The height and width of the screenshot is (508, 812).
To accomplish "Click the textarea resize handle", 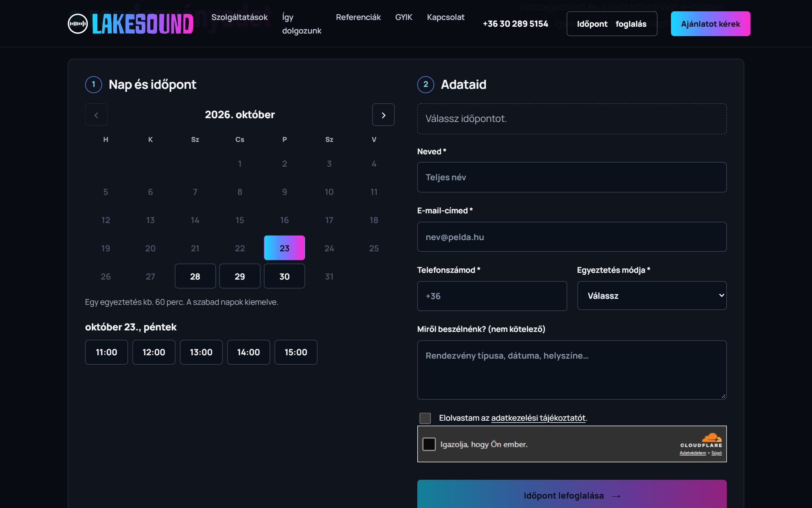I will [723, 396].
